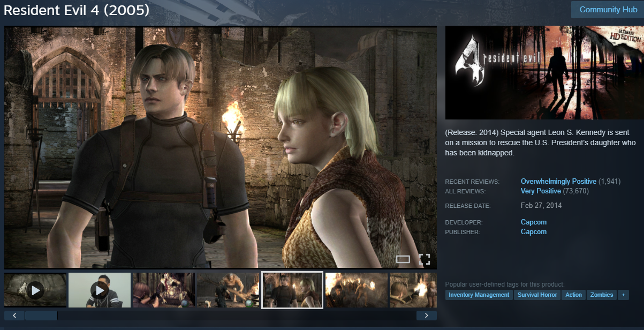Play the first trailer thumbnail
The height and width of the screenshot is (330, 644).
pyautogui.click(x=35, y=290)
